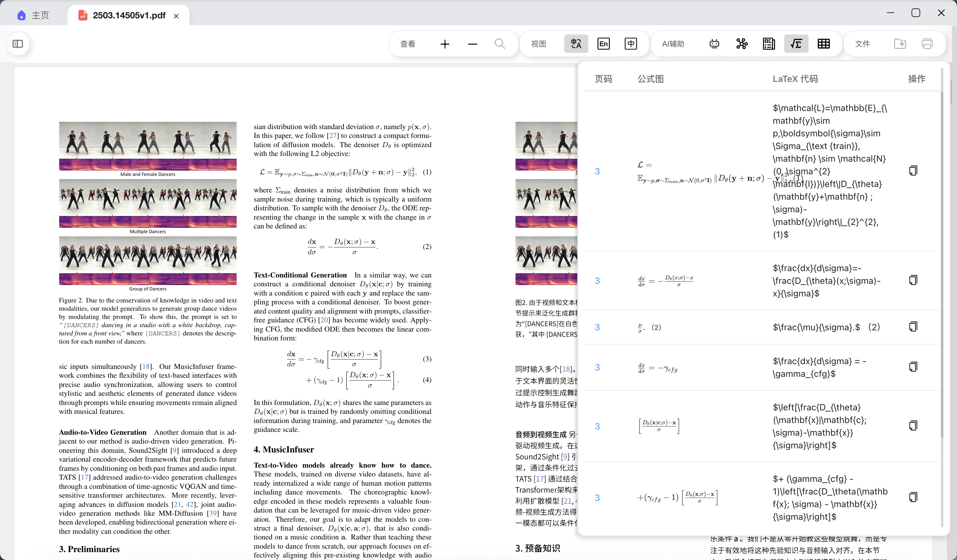
Task: Open the table extraction tool
Action: pos(823,44)
